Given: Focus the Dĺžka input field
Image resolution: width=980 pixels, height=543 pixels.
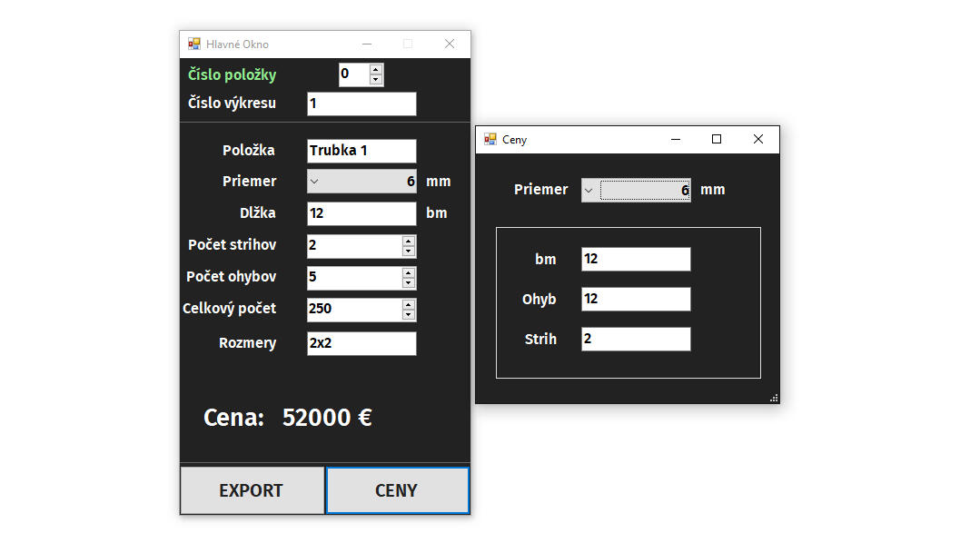Looking at the screenshot, I should pyautogui.click(x=361, y=213).
